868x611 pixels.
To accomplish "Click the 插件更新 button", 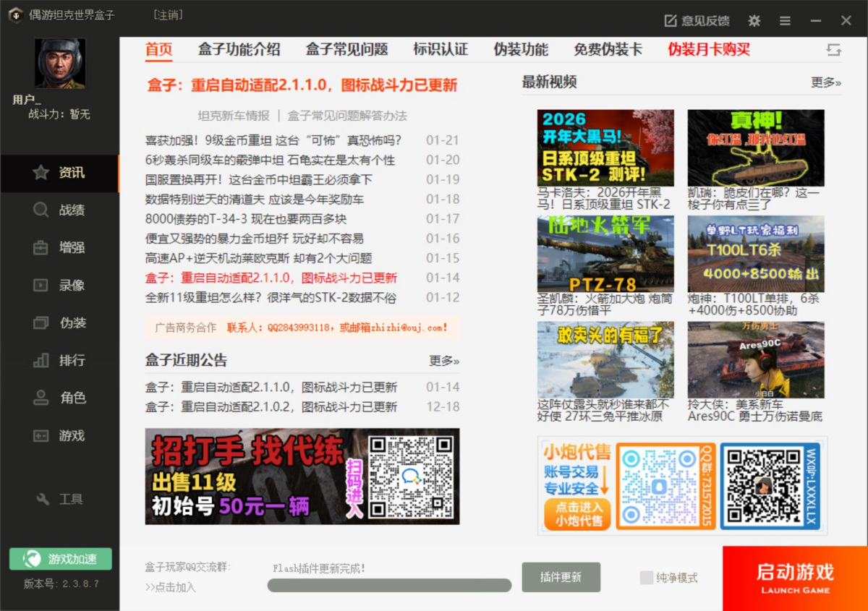I will pos(561,577).
